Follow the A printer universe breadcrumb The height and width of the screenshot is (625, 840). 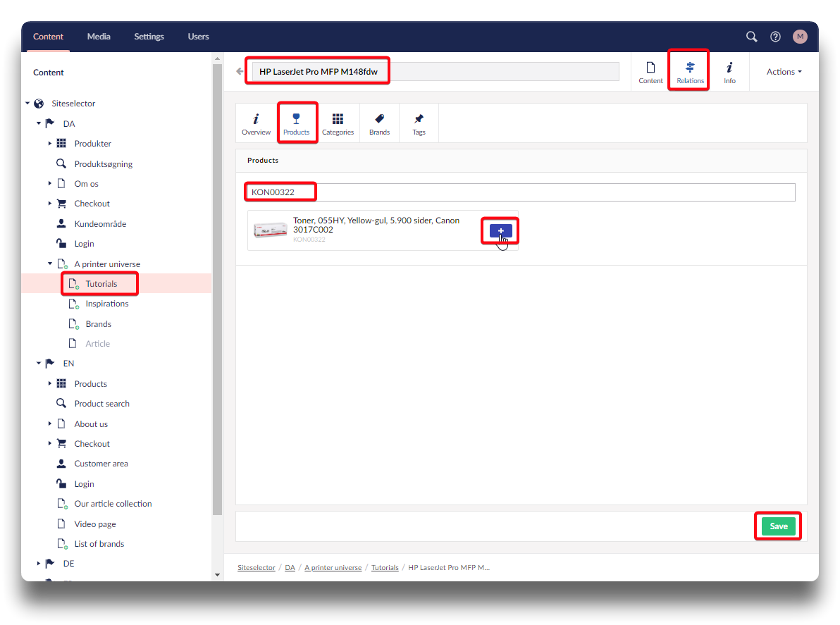click(x=333, y=568)
